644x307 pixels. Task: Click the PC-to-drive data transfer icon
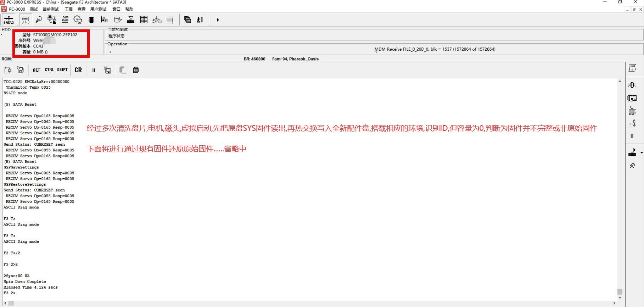(52, 20)
